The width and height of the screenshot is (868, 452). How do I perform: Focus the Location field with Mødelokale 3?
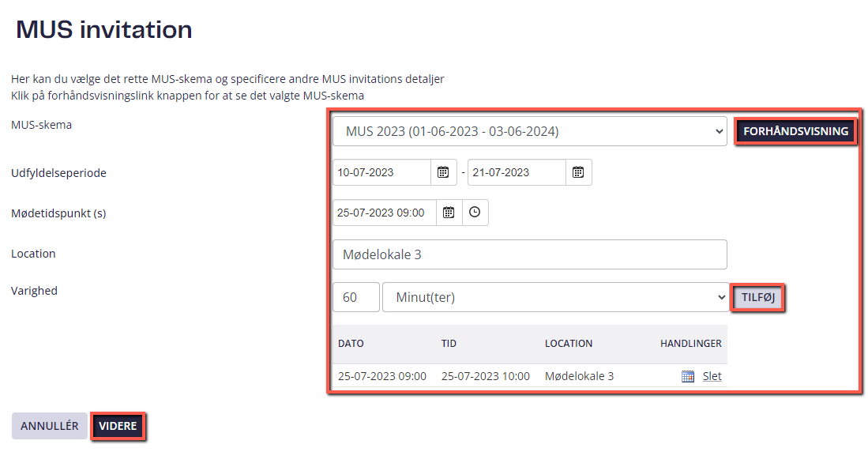[x=529, y=254]
